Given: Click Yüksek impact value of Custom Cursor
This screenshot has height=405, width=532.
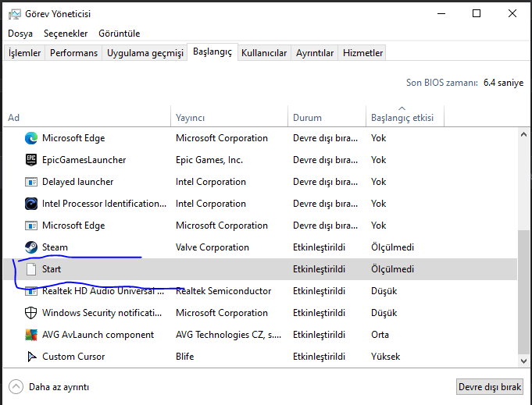Looking at the screenshot, I should (x=385, y=357).
